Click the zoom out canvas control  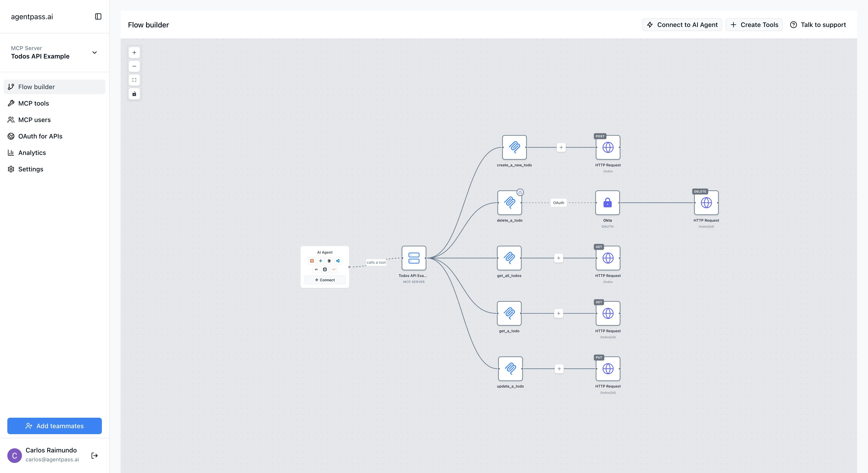click(x=134, y=66)
